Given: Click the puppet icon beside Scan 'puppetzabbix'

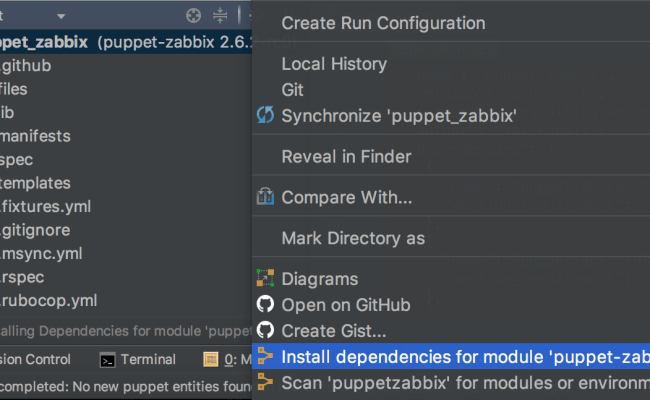Looking at the screenshot, I should click(x=265, y=382).
